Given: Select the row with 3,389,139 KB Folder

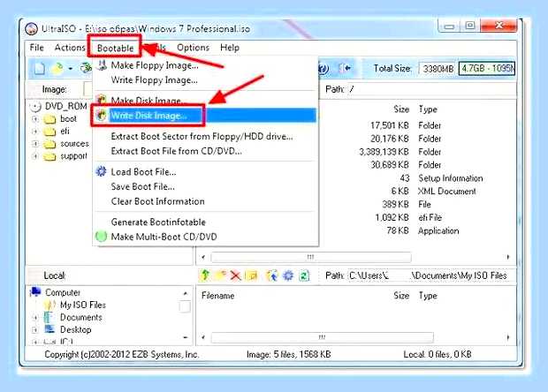Looking at the screenshot, I should [418, 152].
